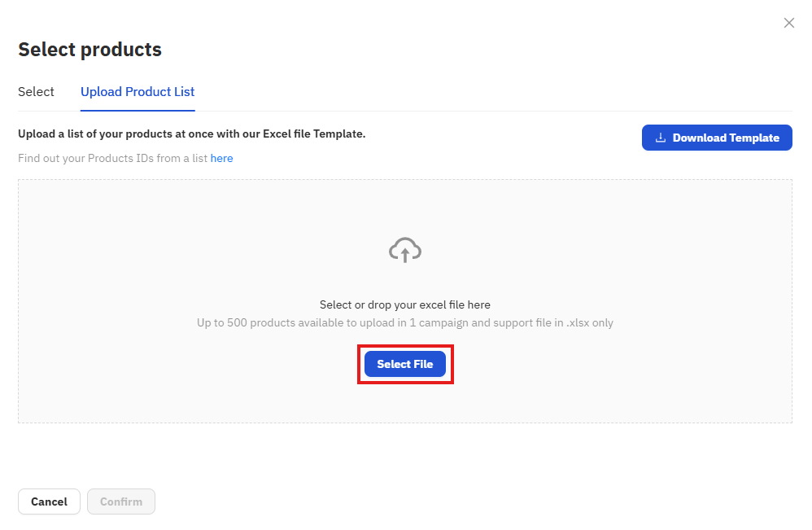Click the 'Excel file Template' words in description

[x=314, y=134]
